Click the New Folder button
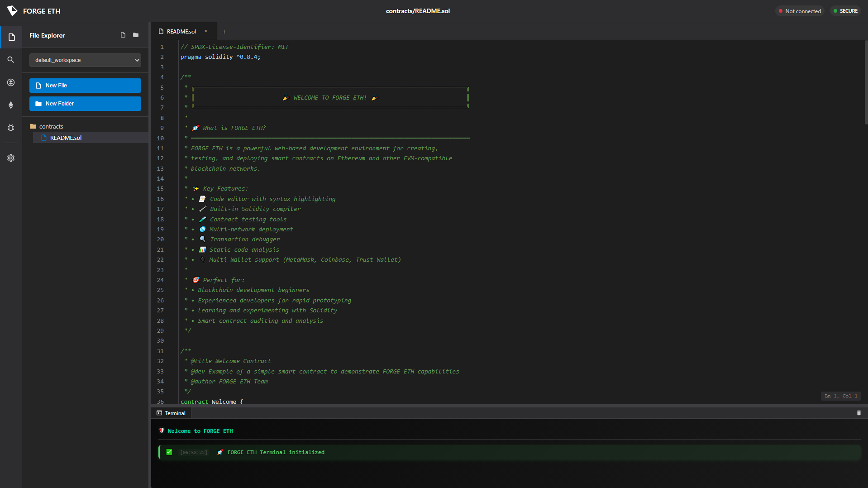Image resolution: width=868 pixels, height=488 pixels. pyautogui.click(x=85, y=104)
